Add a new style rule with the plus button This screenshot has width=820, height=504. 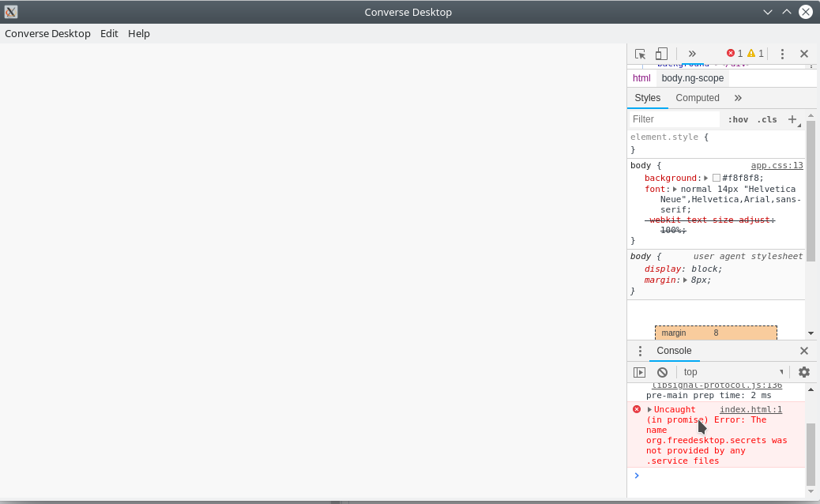[792, 119]
